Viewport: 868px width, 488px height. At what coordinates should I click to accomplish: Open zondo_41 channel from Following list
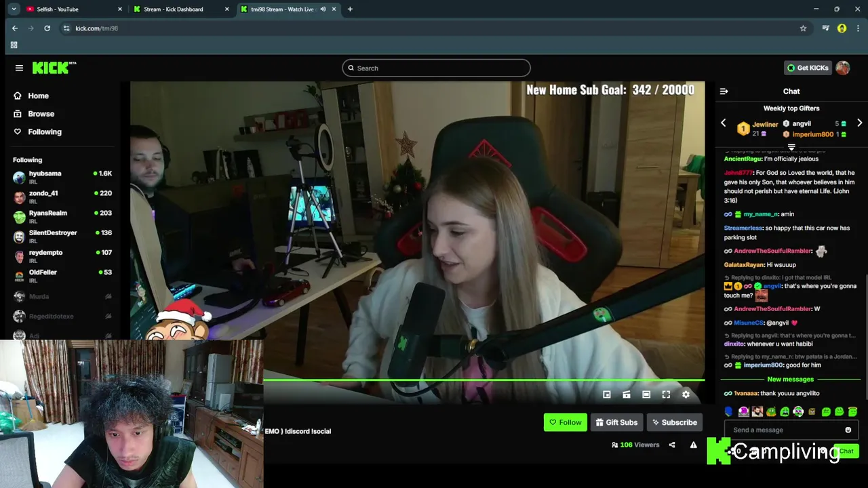(62, 197)
